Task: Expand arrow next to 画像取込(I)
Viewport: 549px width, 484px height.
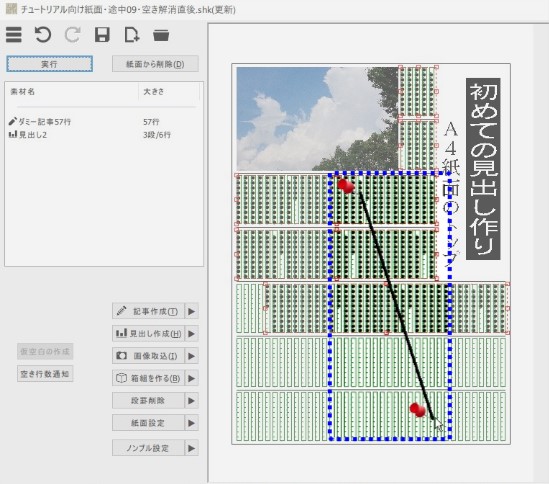Action: (x=192, y=356)
